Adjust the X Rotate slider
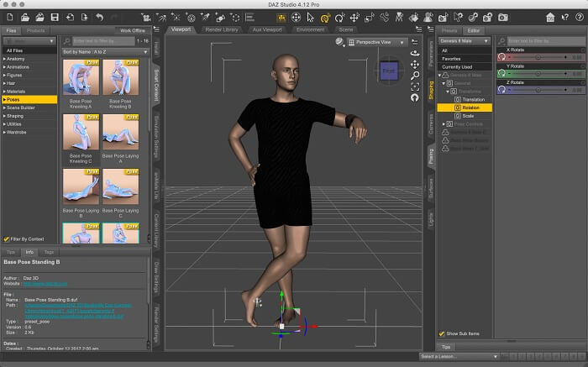This screenshot has height=367, width=588. [x=538, y=57]
